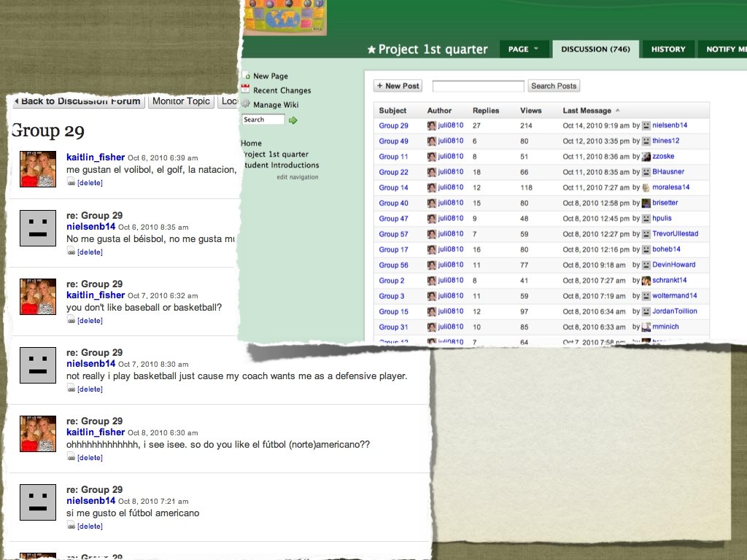Viewport: 747px width, 560px height.
Task: Open the NOTIFY ME tab
Action: click(x=723, y=49)
